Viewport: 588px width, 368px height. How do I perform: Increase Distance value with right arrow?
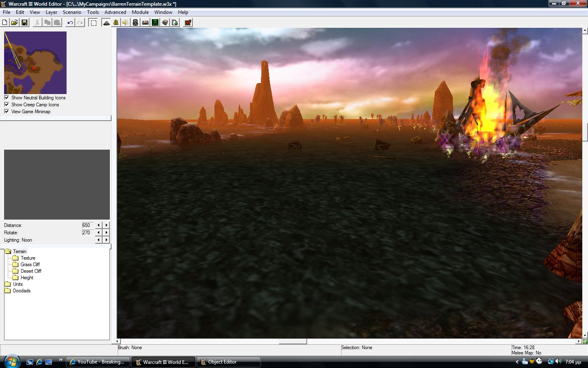pos(106,225)
